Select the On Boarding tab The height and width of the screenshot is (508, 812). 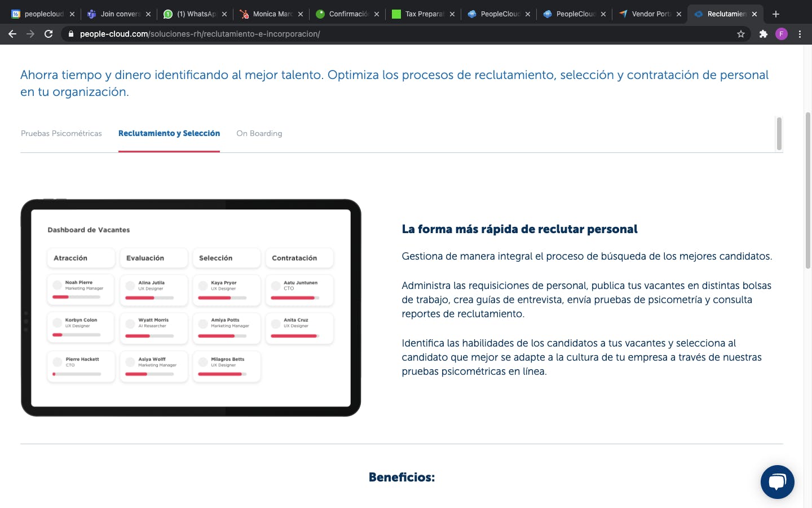[x=259, y=134]
